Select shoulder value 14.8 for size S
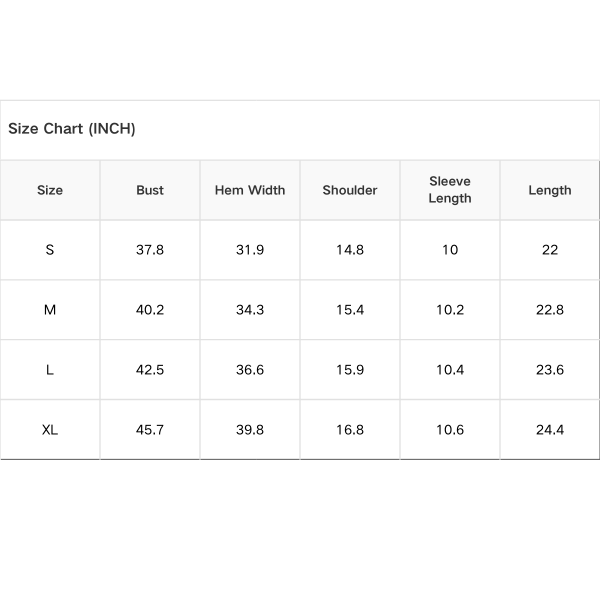The height and width of the screenshot is (600, 600). click(x=350, y=250)
